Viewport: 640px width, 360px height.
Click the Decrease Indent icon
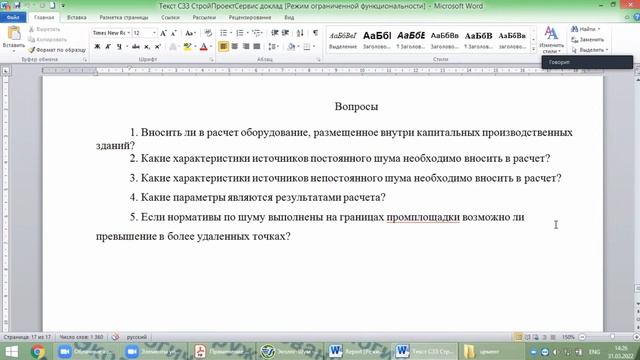point(275,33)
